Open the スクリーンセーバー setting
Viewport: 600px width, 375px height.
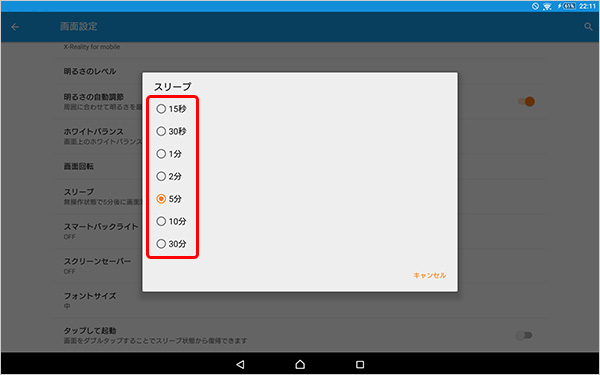pos(300,266)
